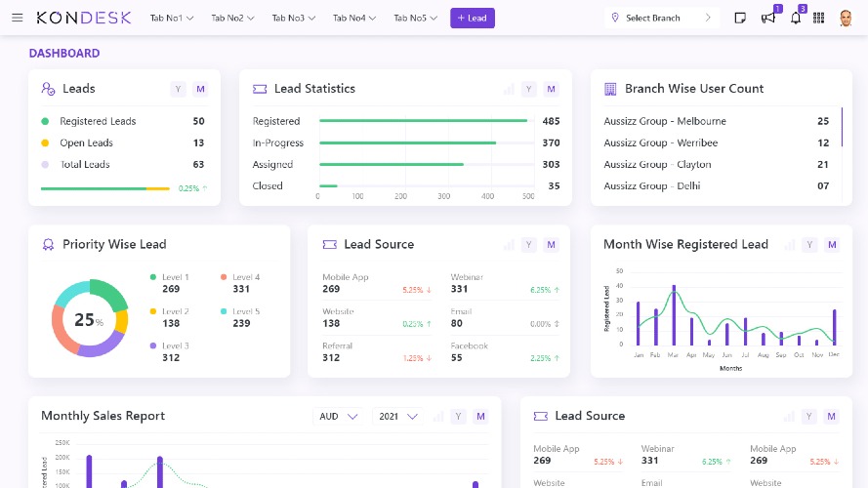Open the notifications bell

[796, 19]
